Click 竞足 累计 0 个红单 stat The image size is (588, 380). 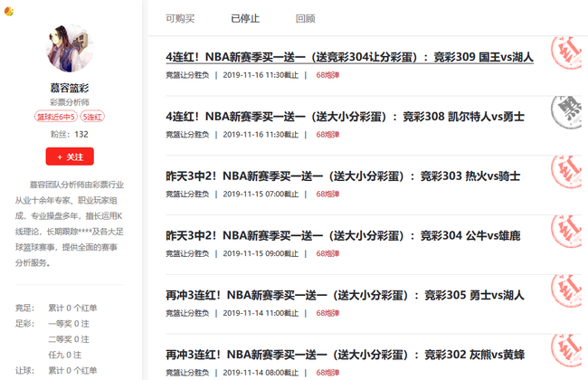(56, 308)
